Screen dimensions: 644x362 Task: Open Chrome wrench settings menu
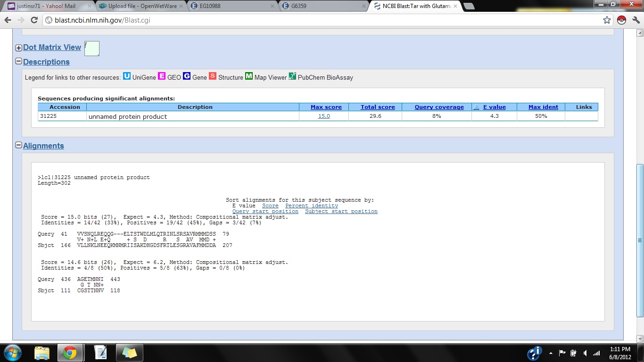[x=636, y=20]
